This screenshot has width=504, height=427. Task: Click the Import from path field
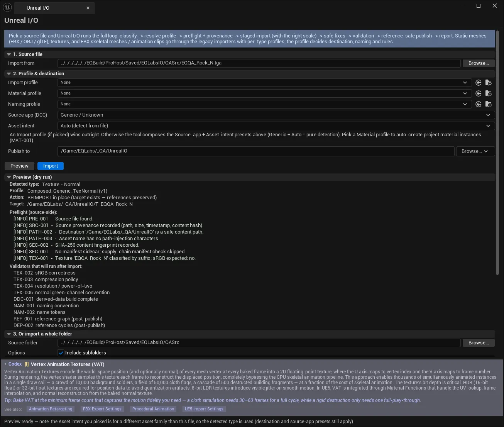(259, 63)
